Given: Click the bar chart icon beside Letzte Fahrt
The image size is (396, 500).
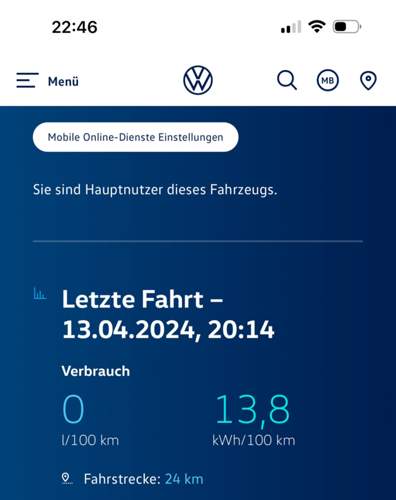Looking at the screenshot, I should 40,294.
